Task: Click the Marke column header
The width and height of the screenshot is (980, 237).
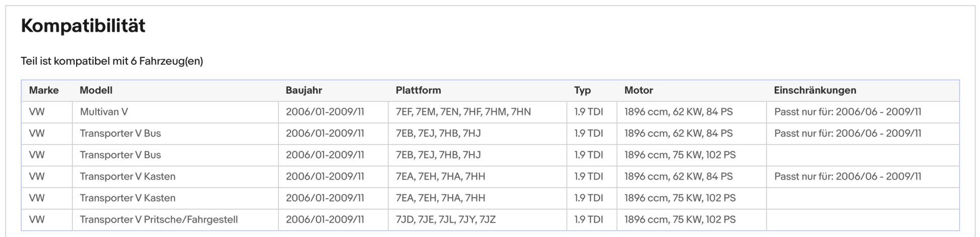Action: (x=44, y=90)
